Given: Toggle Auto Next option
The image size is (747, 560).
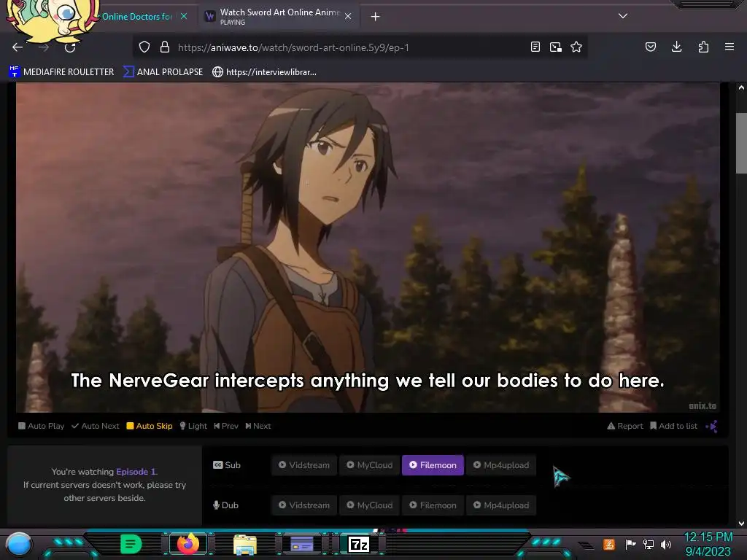Looking at the screenshot, I should (96, 426).
